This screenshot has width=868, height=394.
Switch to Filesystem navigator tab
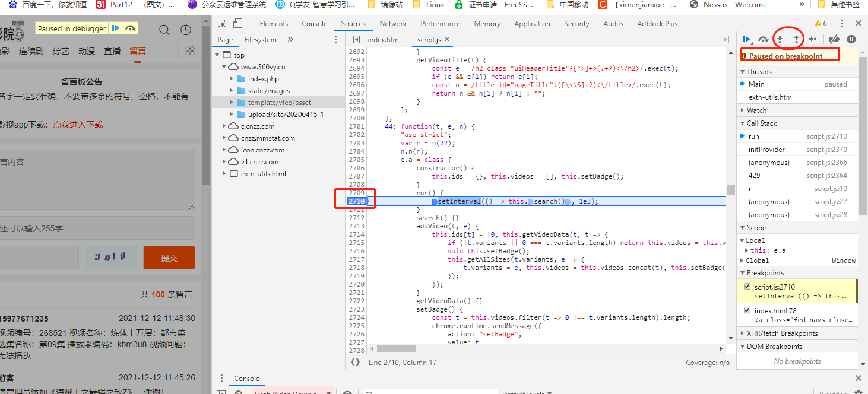tap(260, 40)
